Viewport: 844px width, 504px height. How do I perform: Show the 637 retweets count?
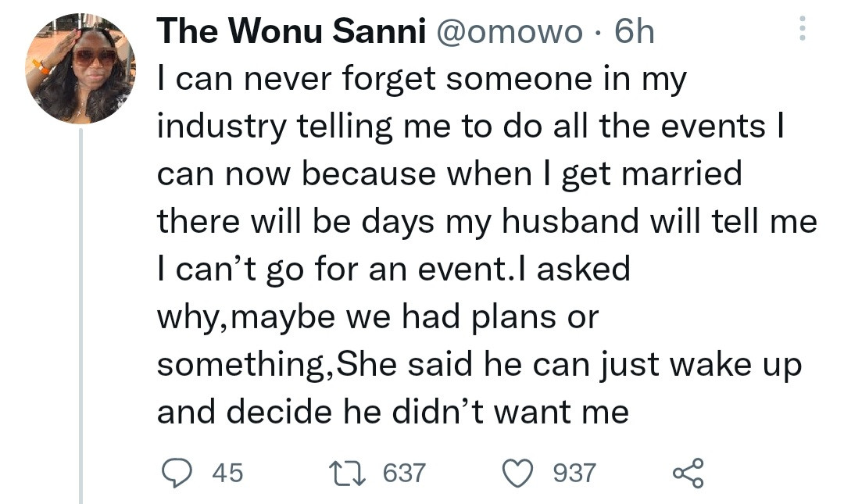[404, 473]
